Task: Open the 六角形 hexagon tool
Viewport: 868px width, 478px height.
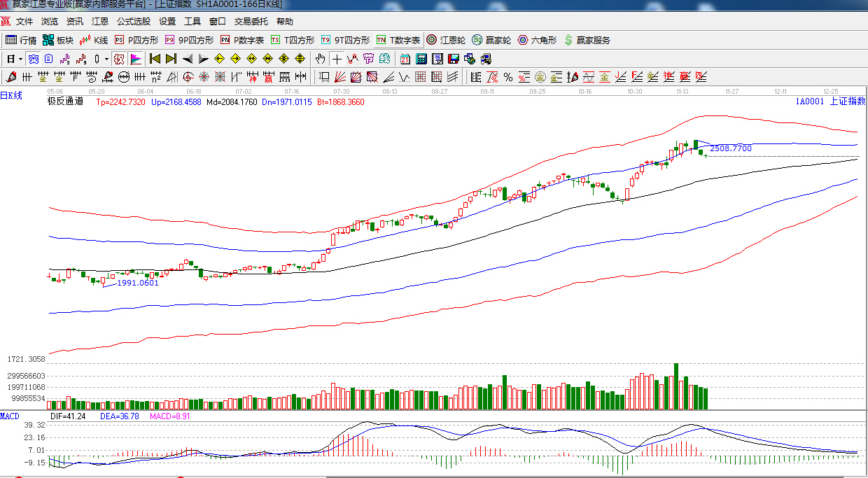Action: 537,40
